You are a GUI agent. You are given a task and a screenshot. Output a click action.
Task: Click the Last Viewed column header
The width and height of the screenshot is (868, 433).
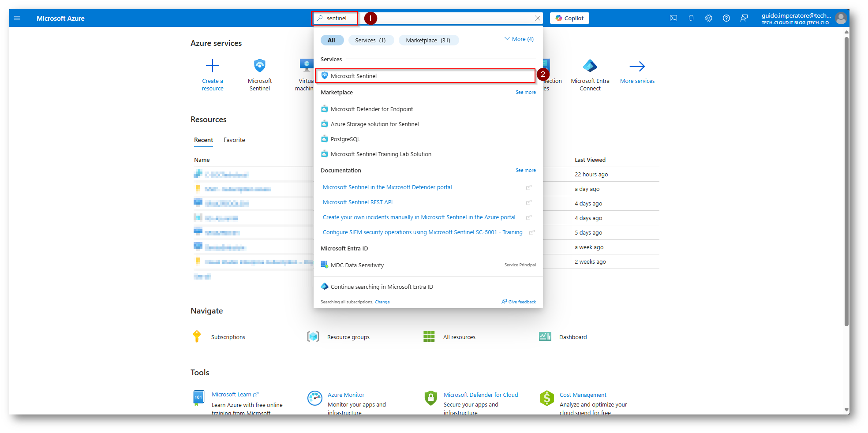[x=590, y=160]
